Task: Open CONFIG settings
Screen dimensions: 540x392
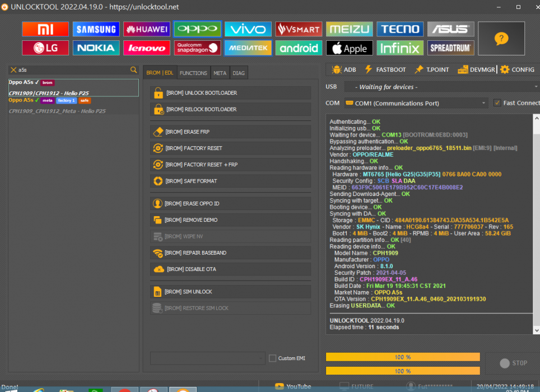Action: click(517, 69)
